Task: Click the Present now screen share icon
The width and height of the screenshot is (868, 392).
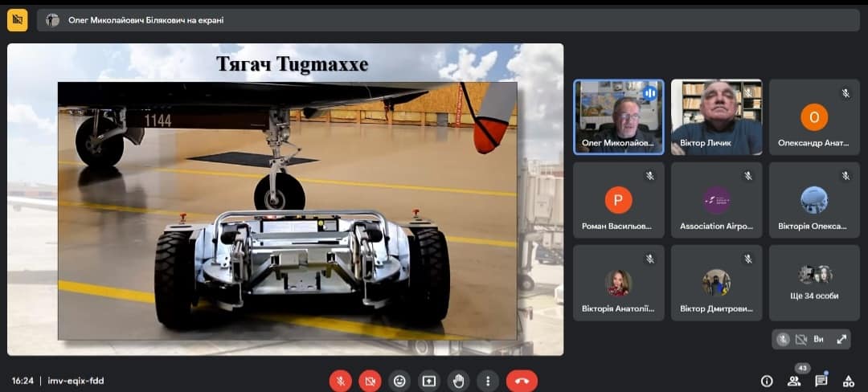Action: click(x=429, y=381)
